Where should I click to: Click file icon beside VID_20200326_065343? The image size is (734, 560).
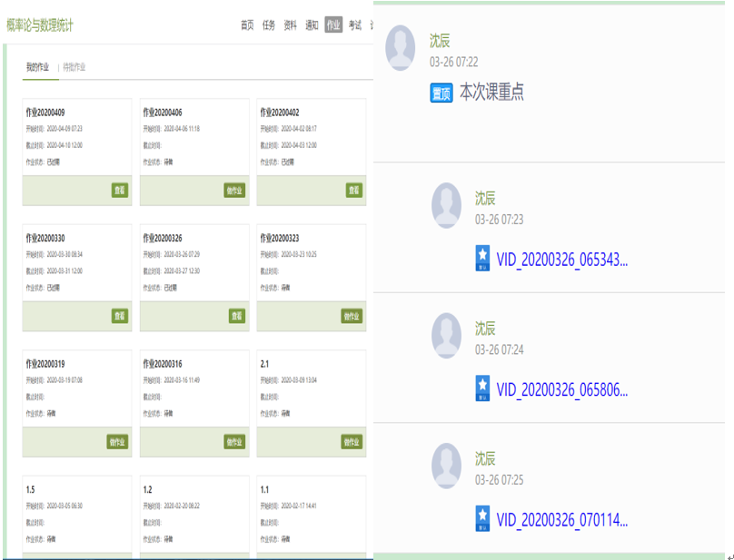[483, 259]
